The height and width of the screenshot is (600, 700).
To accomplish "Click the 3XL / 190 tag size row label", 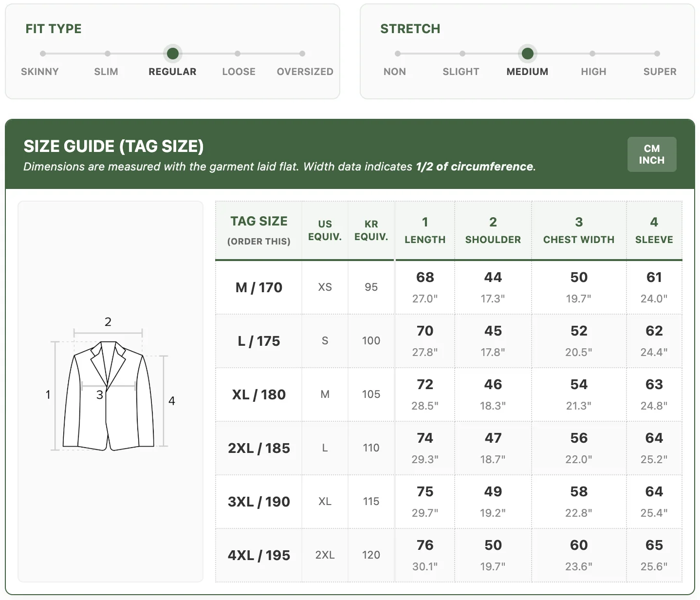I will click(x=259, y=502).
